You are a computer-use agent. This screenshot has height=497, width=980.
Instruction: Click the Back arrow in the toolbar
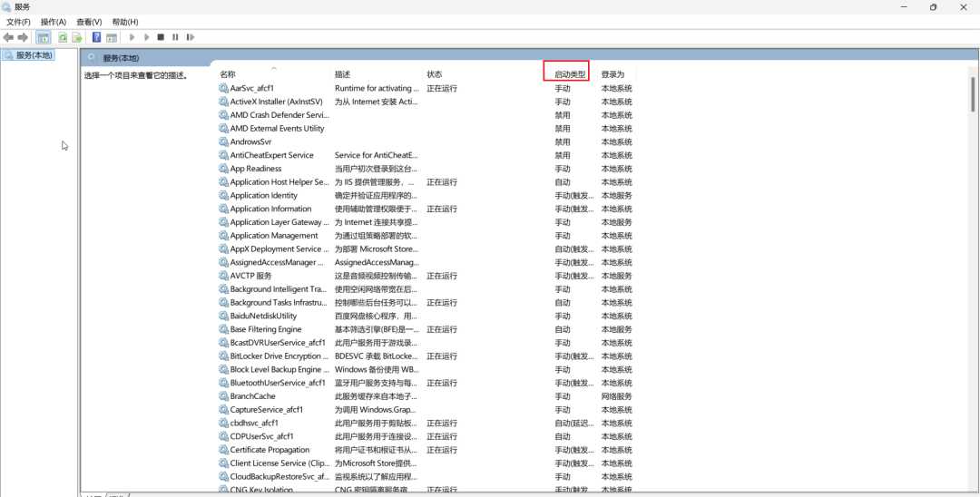(x=8, y=37)
